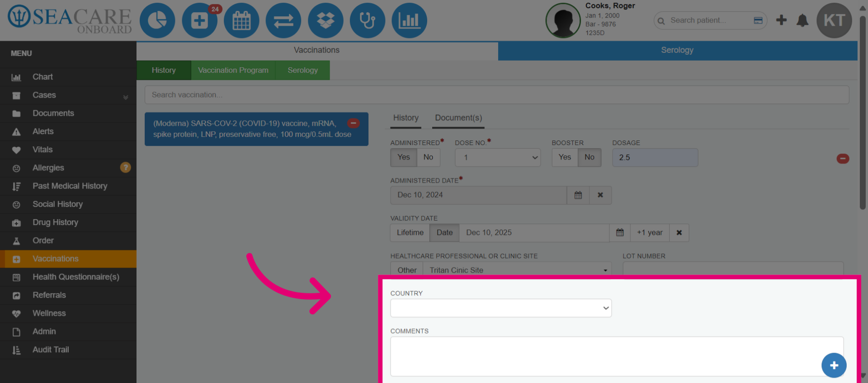Image resolution: width=868 pixels, height=383 pixels.
Task: Focus the Search vaccination field
Action: (x=497, y=95)
